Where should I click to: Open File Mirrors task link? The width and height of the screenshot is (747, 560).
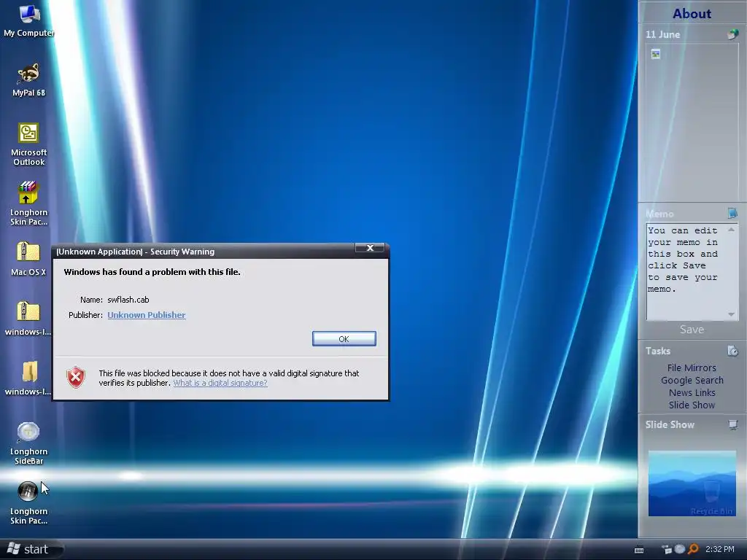pyautogui.click(x=692, y=367)
